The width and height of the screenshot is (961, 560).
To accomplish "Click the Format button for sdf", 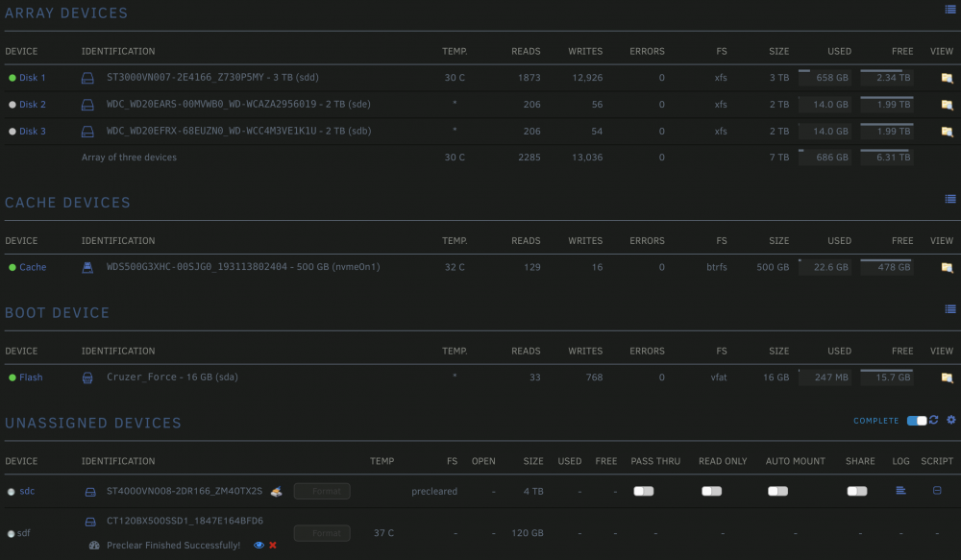I will click(322, 533).
